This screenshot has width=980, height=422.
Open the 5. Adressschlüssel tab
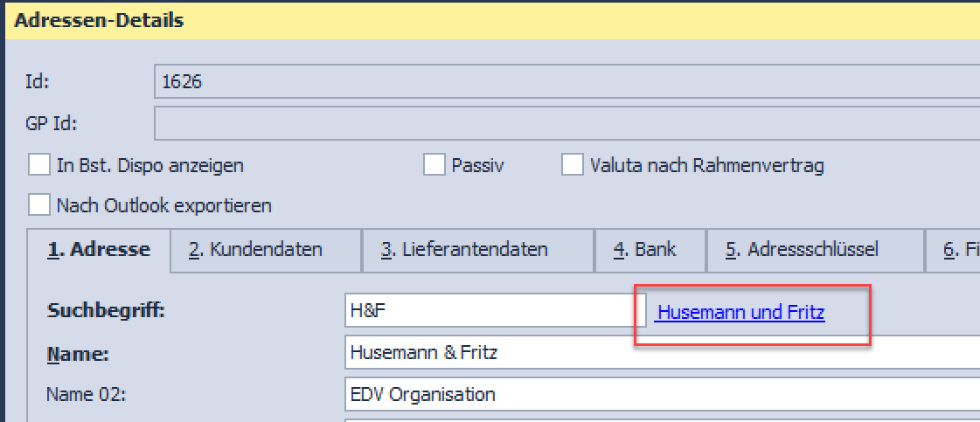(x=814, y=250)
